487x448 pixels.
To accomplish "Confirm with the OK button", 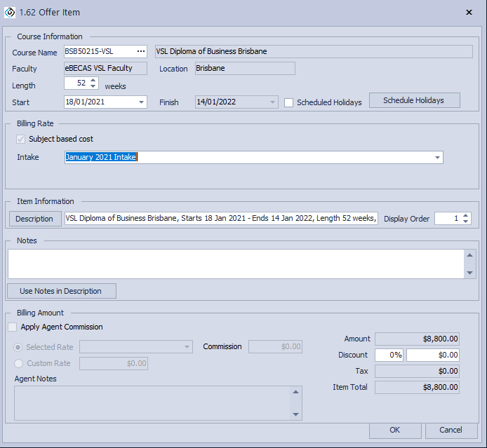I will click(x=395, y=430).
